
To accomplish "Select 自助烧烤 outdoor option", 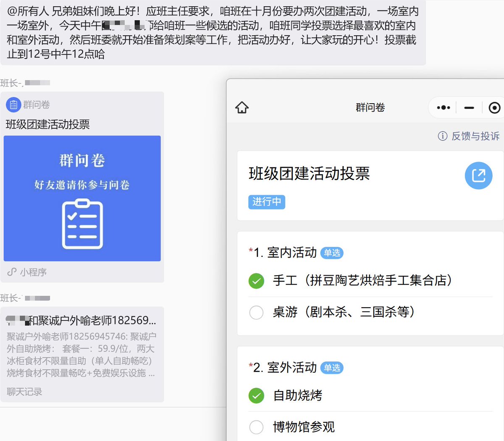I will click(x=370, y=395).
